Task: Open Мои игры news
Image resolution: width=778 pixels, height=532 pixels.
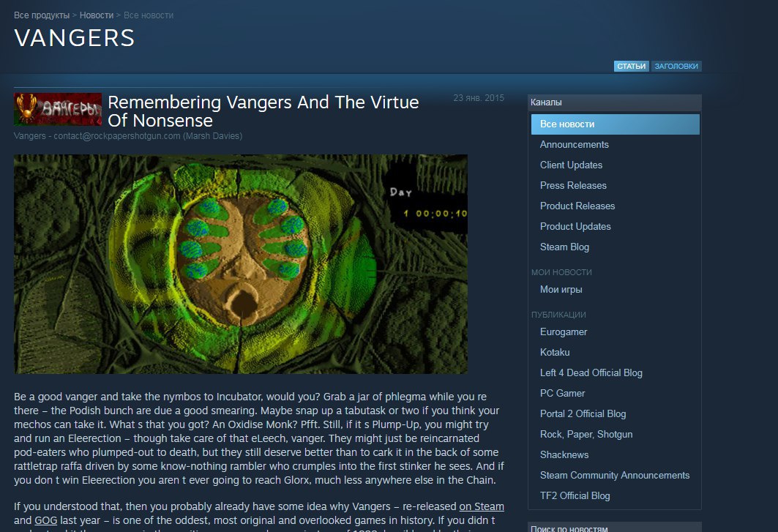Action: (x=561, y=289)
